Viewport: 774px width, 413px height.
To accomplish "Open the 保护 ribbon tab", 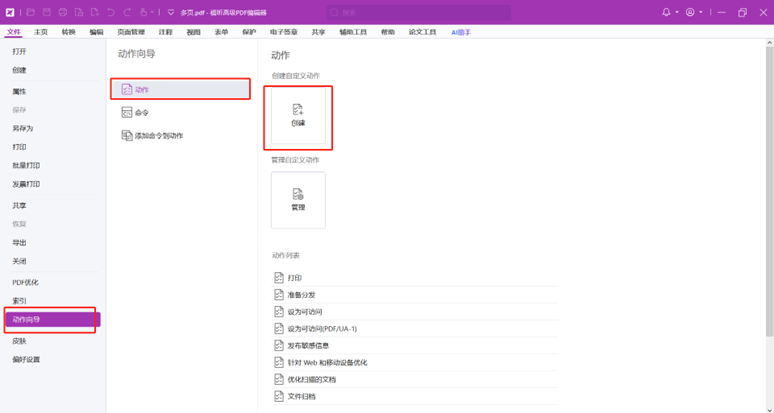I will [x=249, y=32].
